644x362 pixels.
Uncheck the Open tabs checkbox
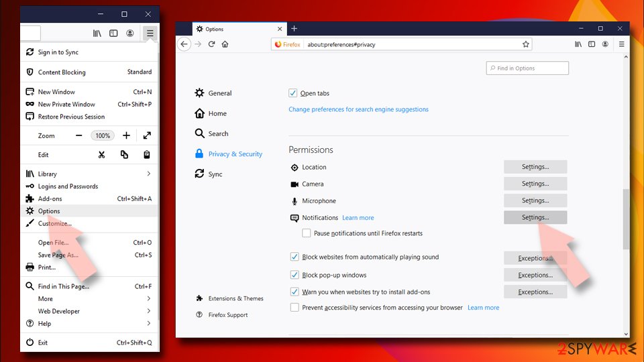point(293,93)
